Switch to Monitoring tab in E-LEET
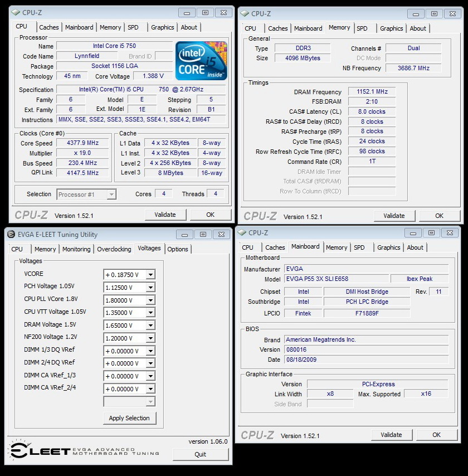Image resolution: width=468 pixels, height=476 pixels. [76, 249]
